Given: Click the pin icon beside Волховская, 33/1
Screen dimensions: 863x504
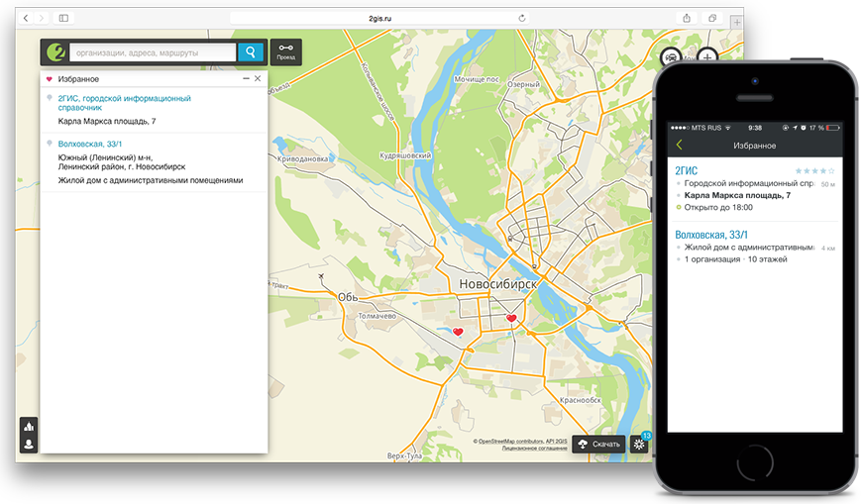Looking at the screenshot, I should 49,144.
